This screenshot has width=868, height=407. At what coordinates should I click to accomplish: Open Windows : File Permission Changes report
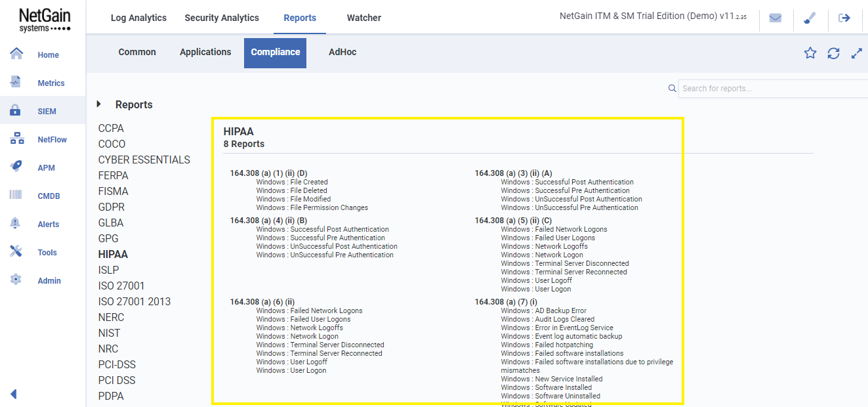312,207
